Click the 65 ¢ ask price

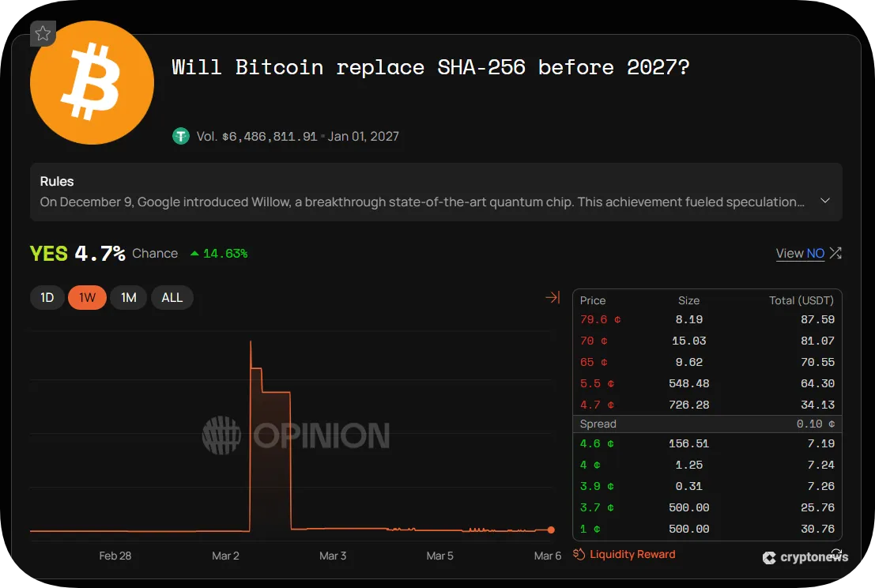tap(594, 362)
